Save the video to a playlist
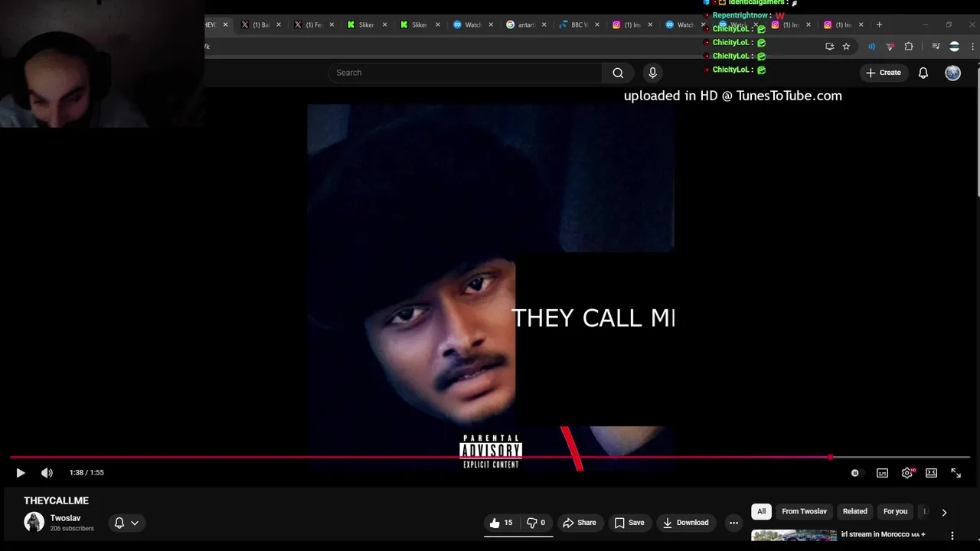980x551 pixels. coord(629,523)
